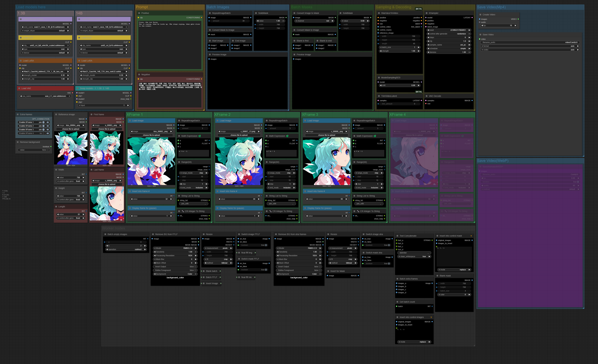The image size is (598, 364).
Task: Open help for Insert into control images
Action: tap(431, 317)
